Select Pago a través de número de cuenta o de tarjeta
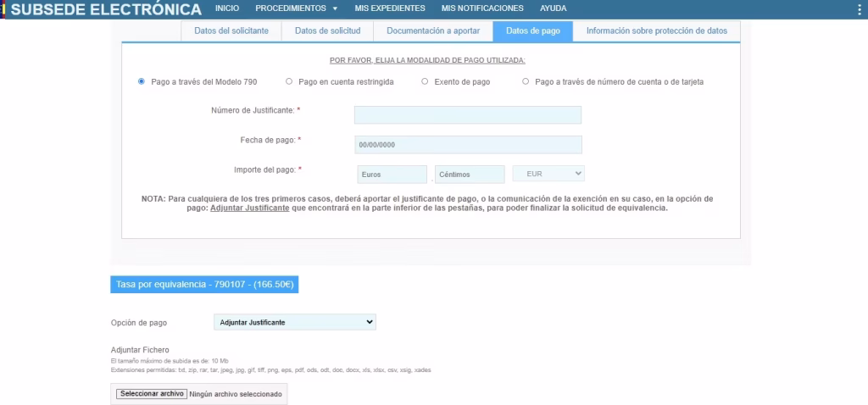The image size is (868, 405). 526,81
